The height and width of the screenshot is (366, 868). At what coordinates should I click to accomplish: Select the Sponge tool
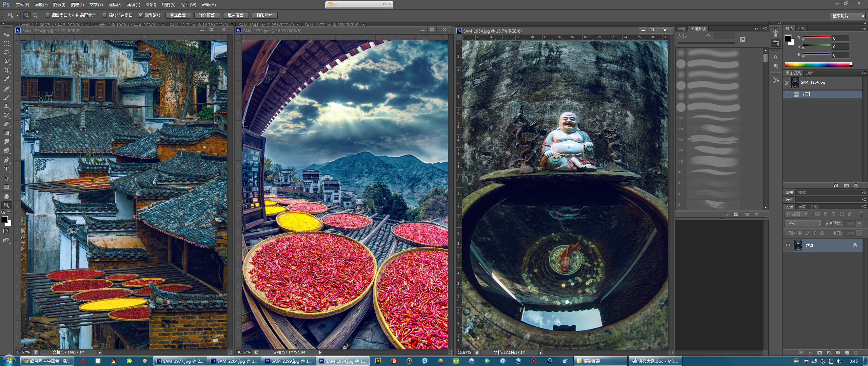coord(6,151)
